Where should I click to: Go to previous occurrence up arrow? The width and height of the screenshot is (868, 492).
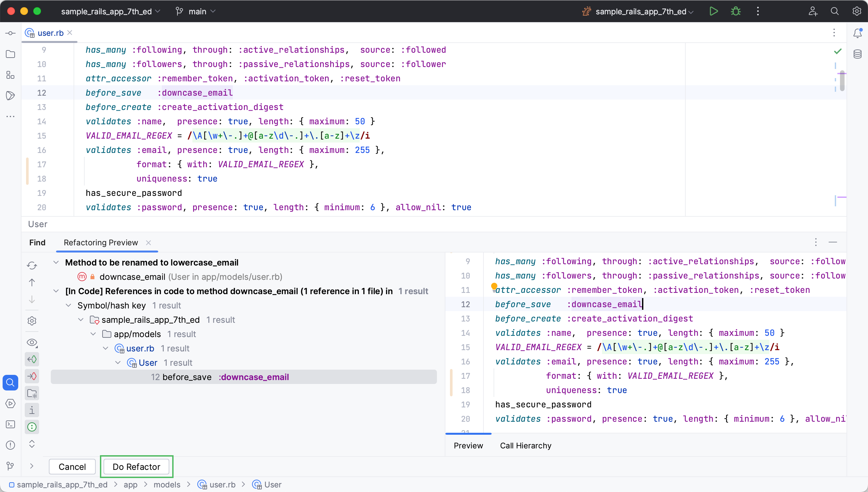click(x=32, y=282)
